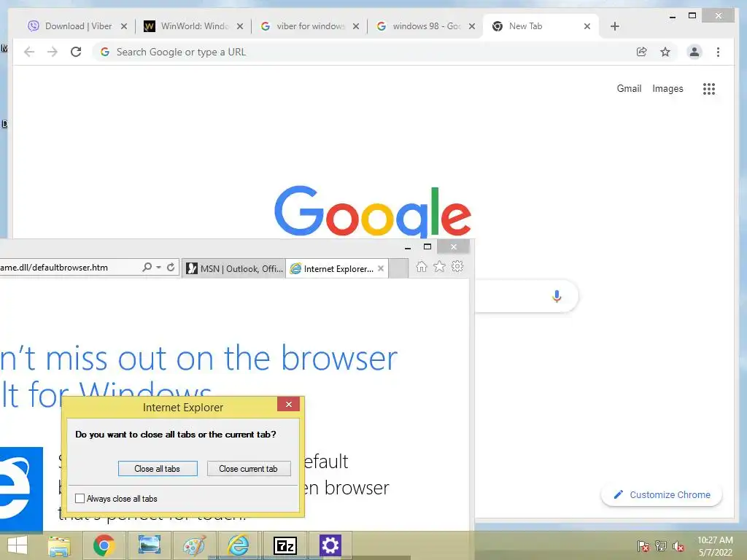Click the Action Center flag tray icon
Image resolution: width=747 pixels, height=560 pixels.
643,546
